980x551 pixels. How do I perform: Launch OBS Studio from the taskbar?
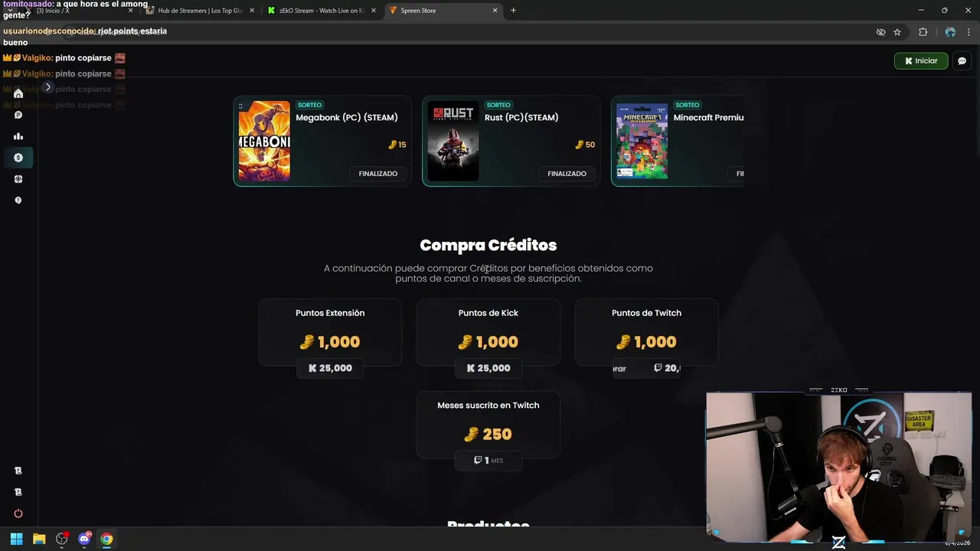(62, 539)
